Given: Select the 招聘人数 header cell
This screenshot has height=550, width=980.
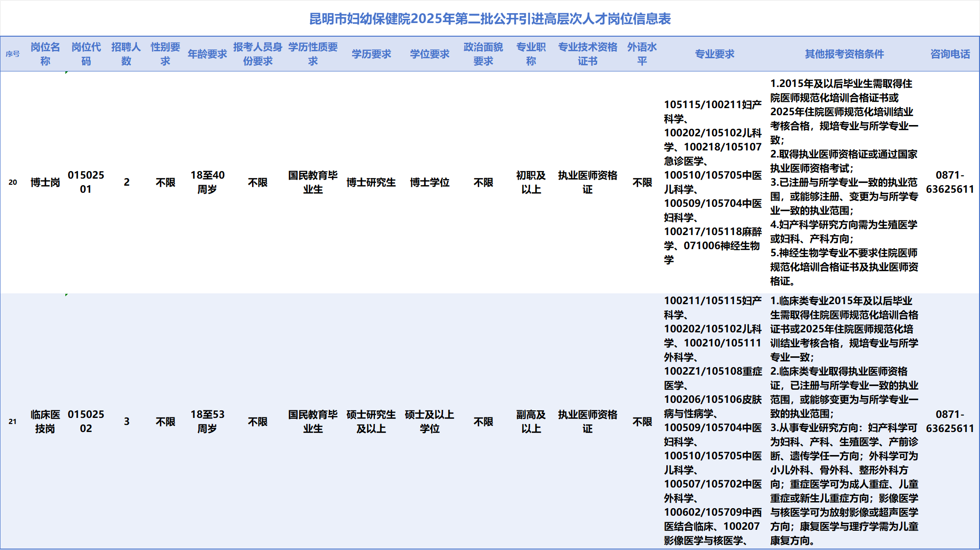Looking at the screenshot, I should click(126, 54).
